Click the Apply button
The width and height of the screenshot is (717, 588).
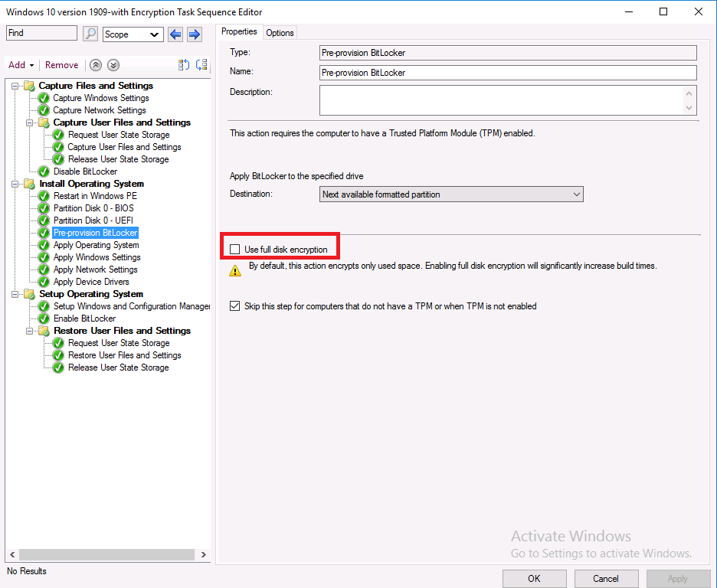pyautogui.click(x=678, y=578)
